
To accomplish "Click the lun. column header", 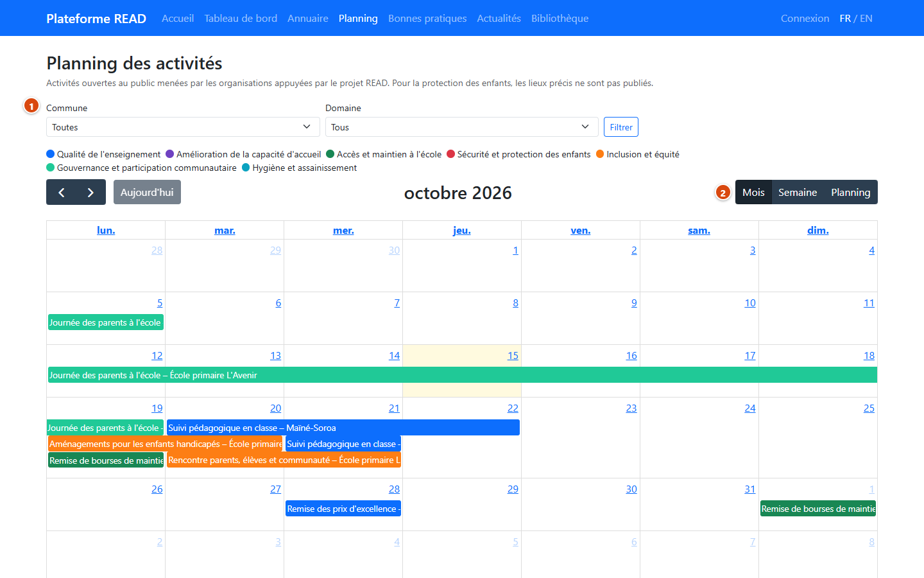I will pyautogui.click(x=106, y=231).
